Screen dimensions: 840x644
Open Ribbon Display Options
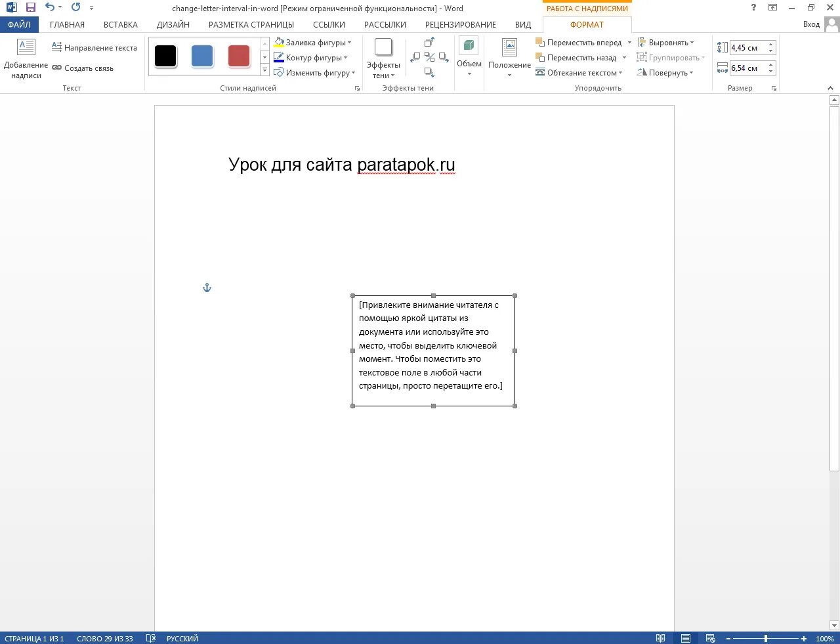point(772,8)
